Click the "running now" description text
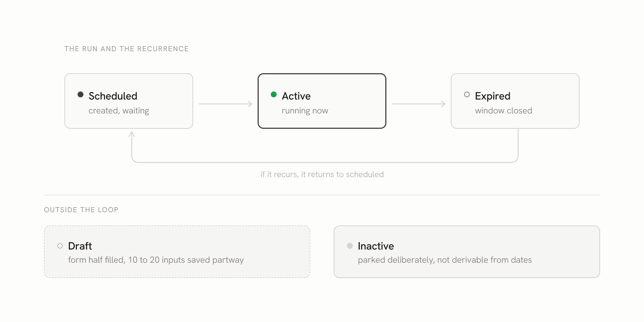 pos(305,111)
